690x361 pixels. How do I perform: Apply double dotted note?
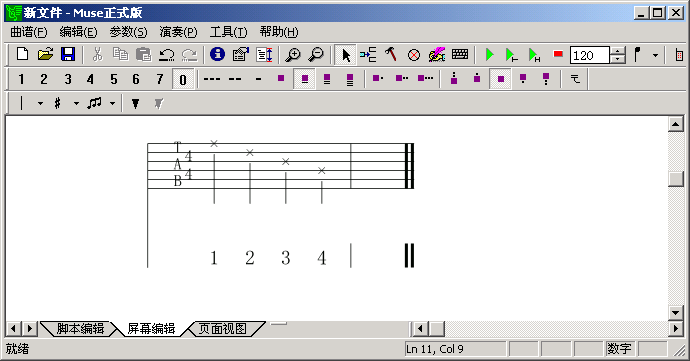(401, 79)
